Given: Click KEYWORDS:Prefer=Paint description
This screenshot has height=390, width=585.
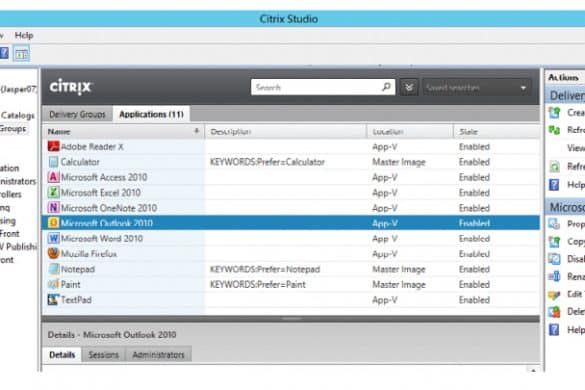Looking at the screenshot, I should tap(257, 284).
